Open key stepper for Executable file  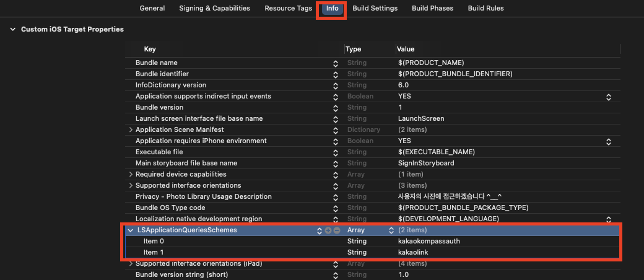tap(336, 152)
